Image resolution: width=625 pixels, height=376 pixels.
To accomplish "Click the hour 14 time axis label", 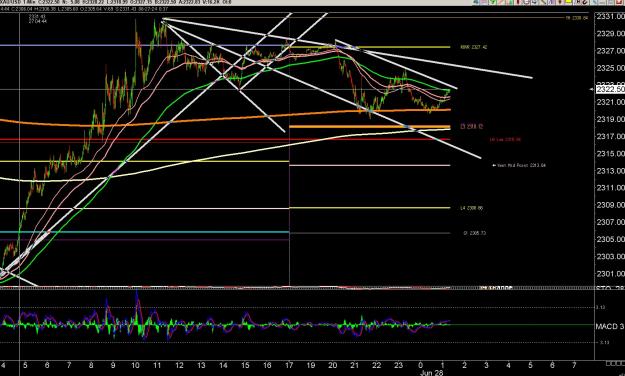I will [223, 365].
